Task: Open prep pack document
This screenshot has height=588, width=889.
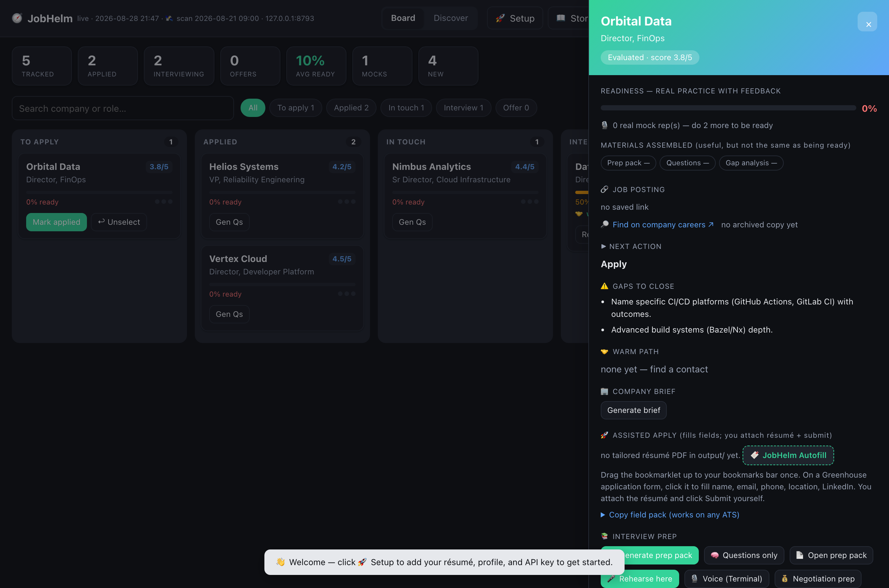Action: click(x=831, y=555)
